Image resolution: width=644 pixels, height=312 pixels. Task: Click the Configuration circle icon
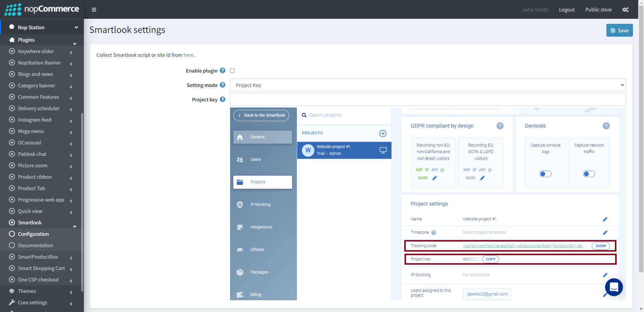click(12, 234)
